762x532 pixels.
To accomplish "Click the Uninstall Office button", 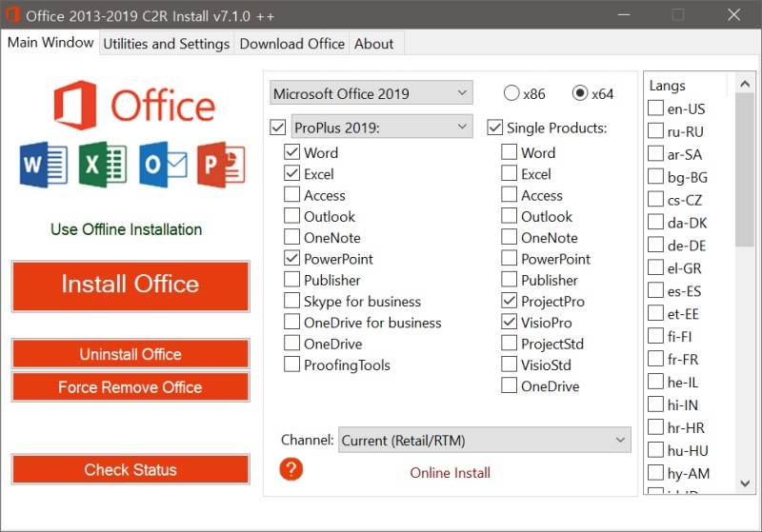I will point(130,354).
